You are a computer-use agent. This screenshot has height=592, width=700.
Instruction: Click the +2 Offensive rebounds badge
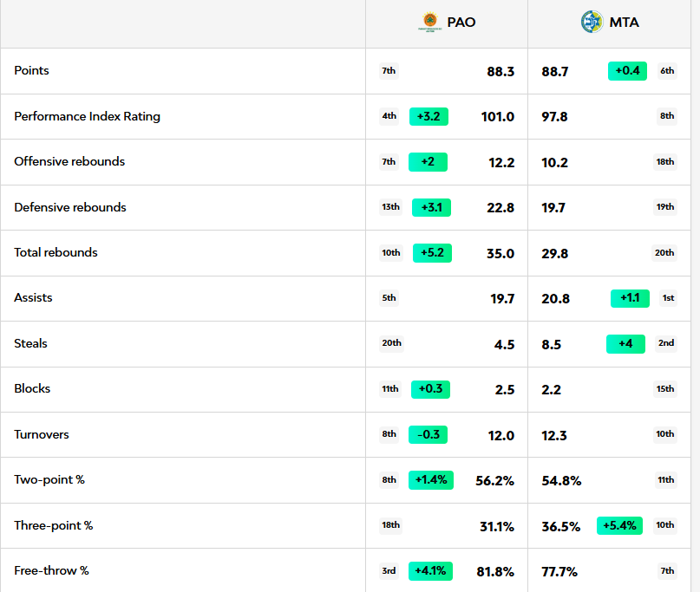pos(428,162)
